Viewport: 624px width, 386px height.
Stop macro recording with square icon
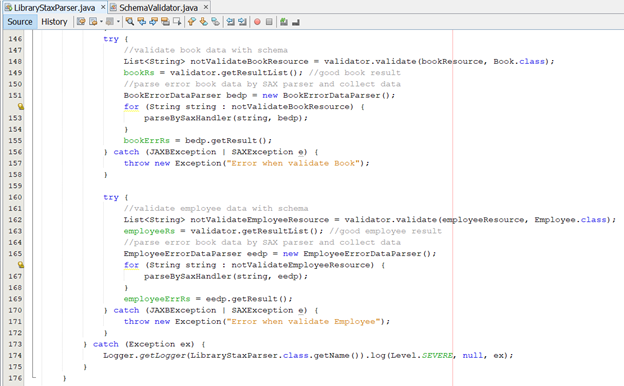(269, 22)
